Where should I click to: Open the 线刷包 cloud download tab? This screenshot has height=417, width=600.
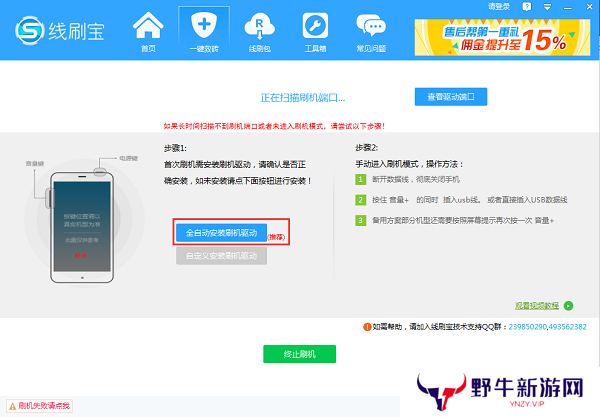click(x=259, y=32)
